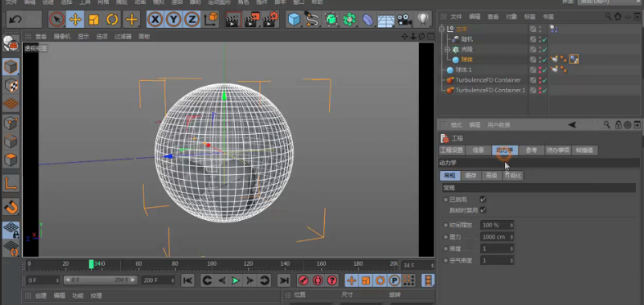
Task: Switch to Points mode
Action: (x=11, y=123)
